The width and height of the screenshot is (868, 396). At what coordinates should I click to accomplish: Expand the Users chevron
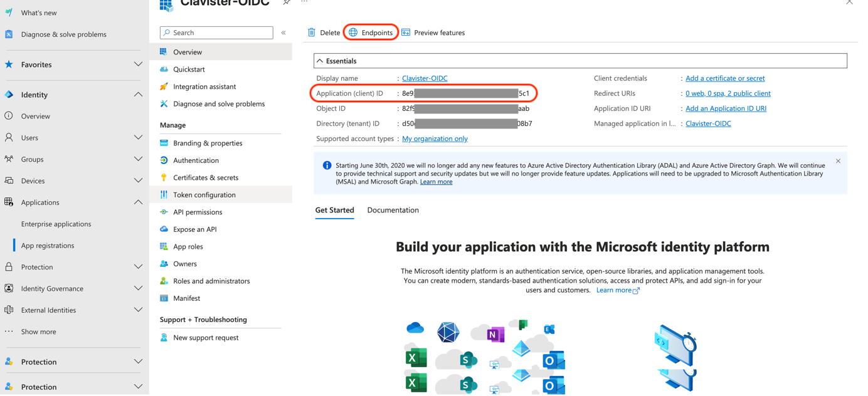tap(138, 137)
